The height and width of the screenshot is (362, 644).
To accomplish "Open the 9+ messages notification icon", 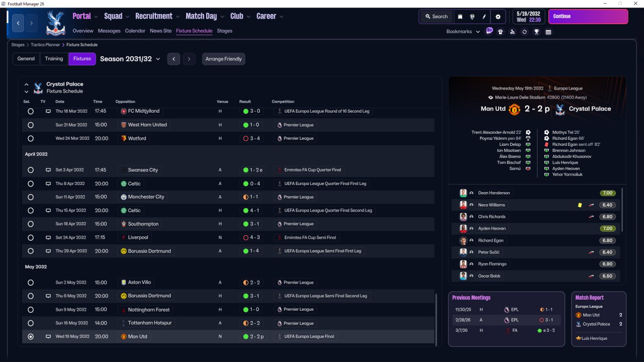I will 489,31.
